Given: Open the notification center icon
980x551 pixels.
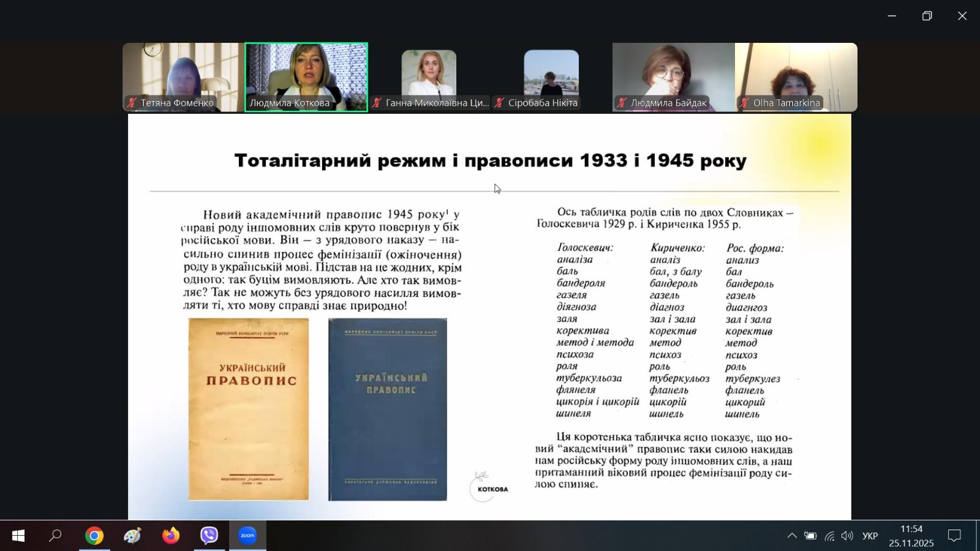Looking at the screenshot, I should tap(954, 536).
